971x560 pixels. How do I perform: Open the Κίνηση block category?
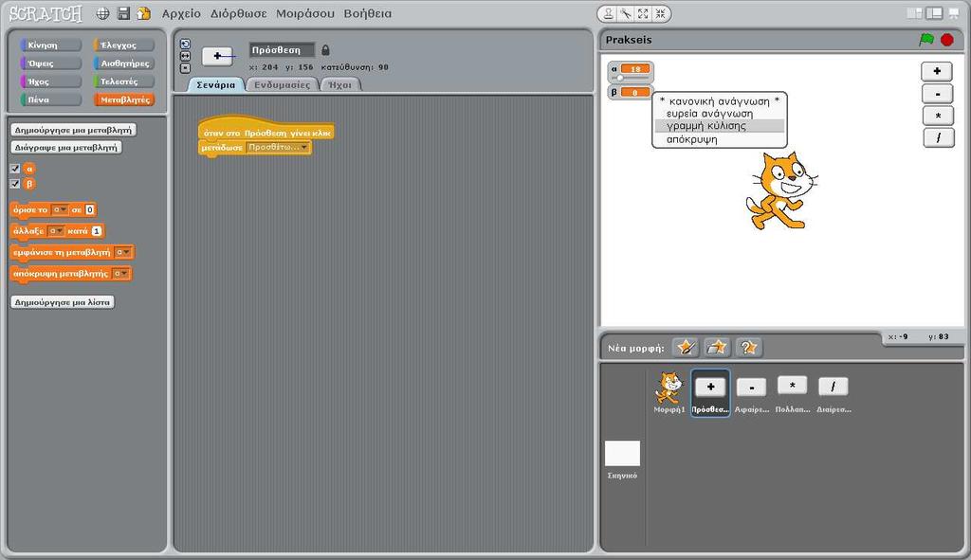(x=51, y=45)
